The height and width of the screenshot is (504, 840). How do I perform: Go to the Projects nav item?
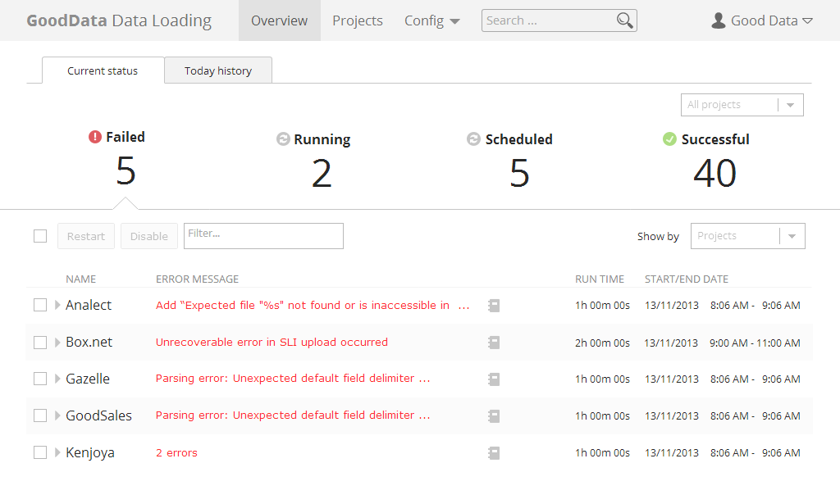(358, 20)
